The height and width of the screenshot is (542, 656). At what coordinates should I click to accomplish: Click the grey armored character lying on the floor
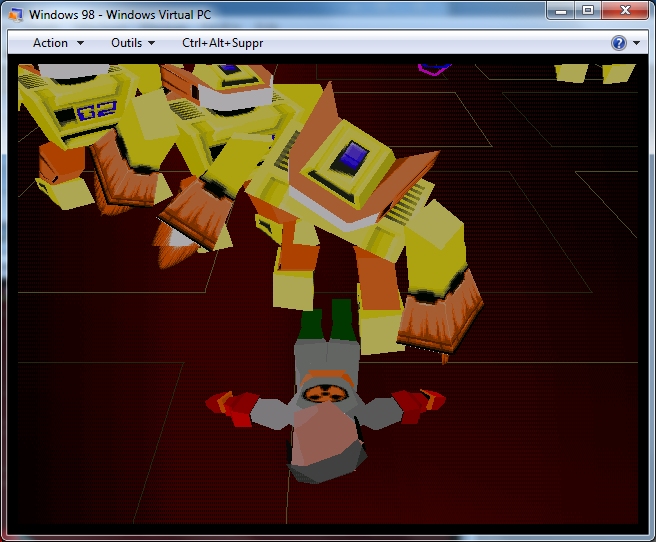[325, 395]
